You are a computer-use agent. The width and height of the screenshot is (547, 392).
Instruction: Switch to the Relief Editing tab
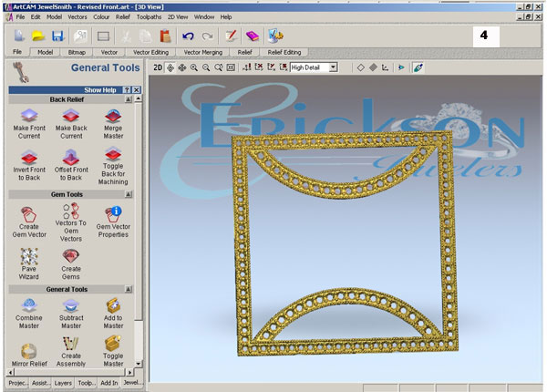(284, 52)
